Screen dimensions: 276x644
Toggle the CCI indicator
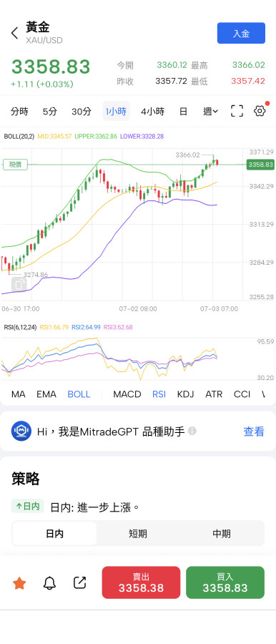(242, 394)
